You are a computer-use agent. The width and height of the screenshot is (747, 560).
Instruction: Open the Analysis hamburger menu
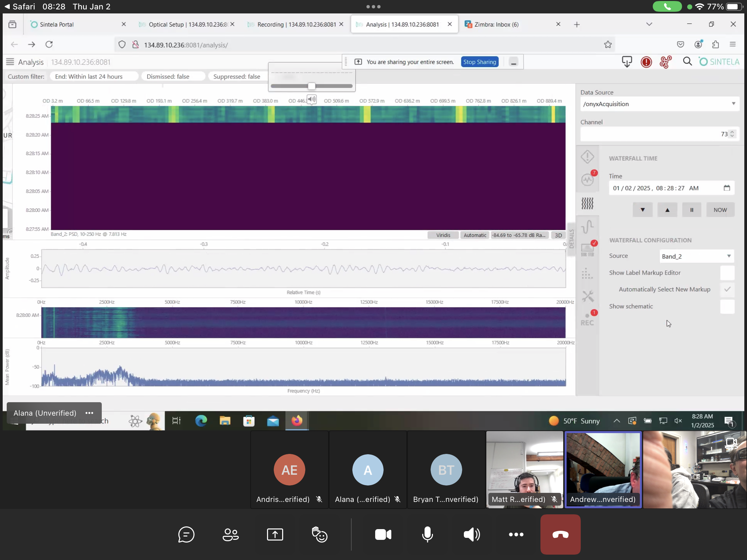point(10,62)
